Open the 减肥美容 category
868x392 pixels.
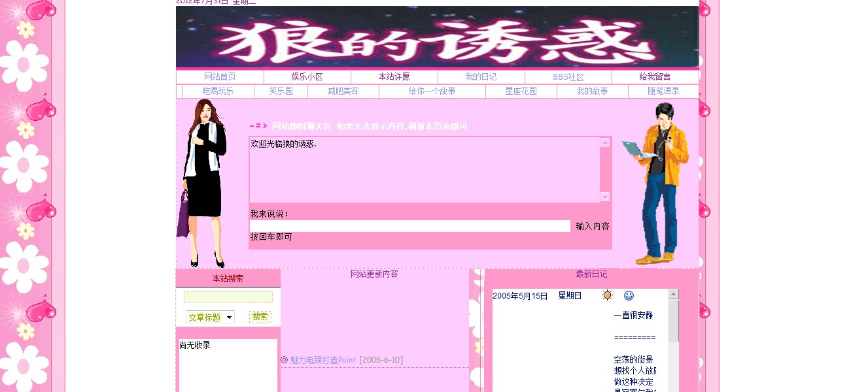point(343,91)
